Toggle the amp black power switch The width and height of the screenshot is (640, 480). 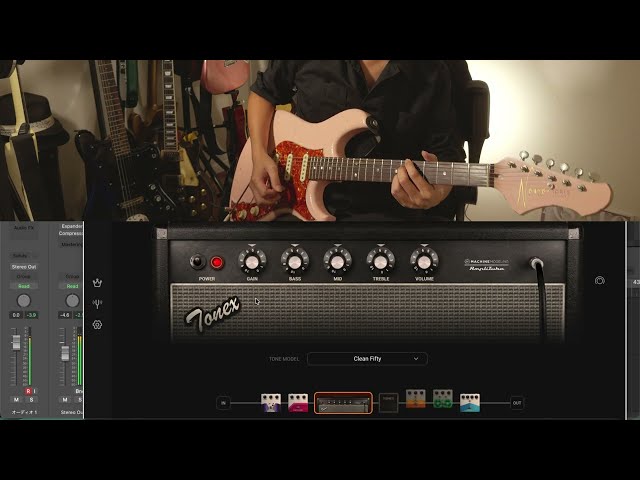click(x=197, y=262)
